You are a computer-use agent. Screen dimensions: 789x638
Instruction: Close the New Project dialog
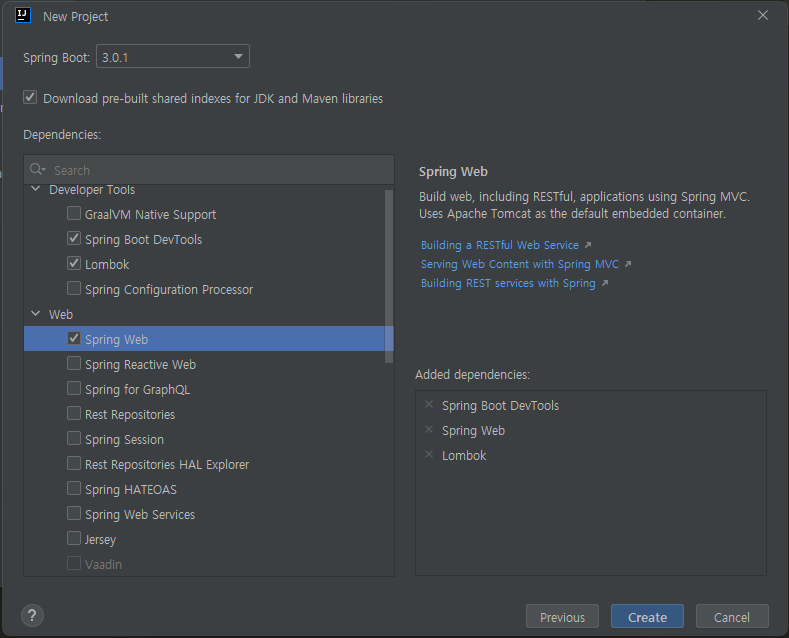coord(763,16)
